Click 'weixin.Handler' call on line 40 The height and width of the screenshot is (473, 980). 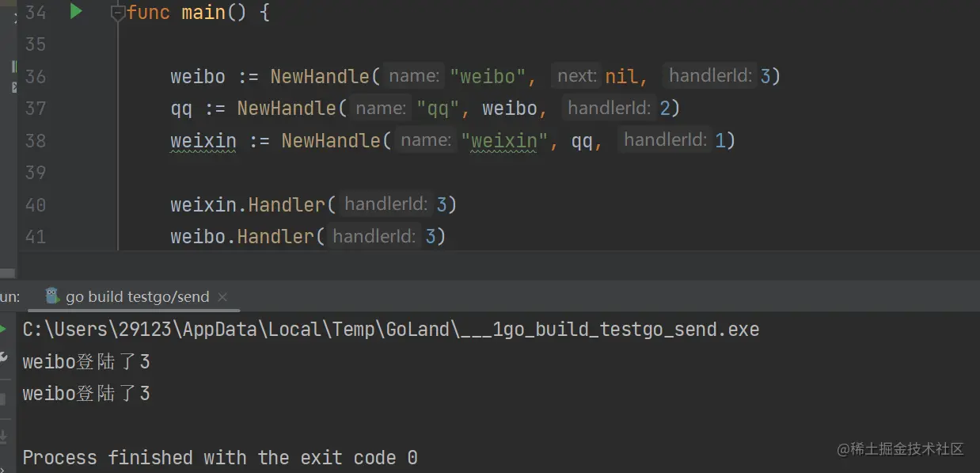click(x=248, y=205)
